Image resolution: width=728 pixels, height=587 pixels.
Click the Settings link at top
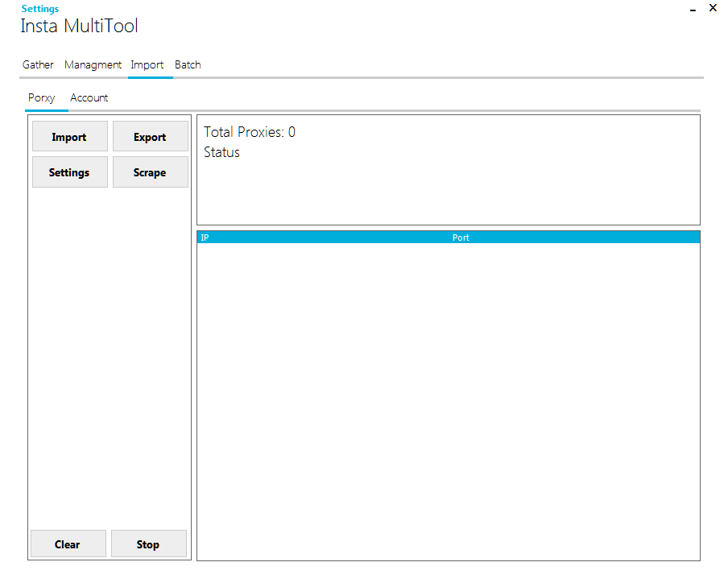point(40,8)
